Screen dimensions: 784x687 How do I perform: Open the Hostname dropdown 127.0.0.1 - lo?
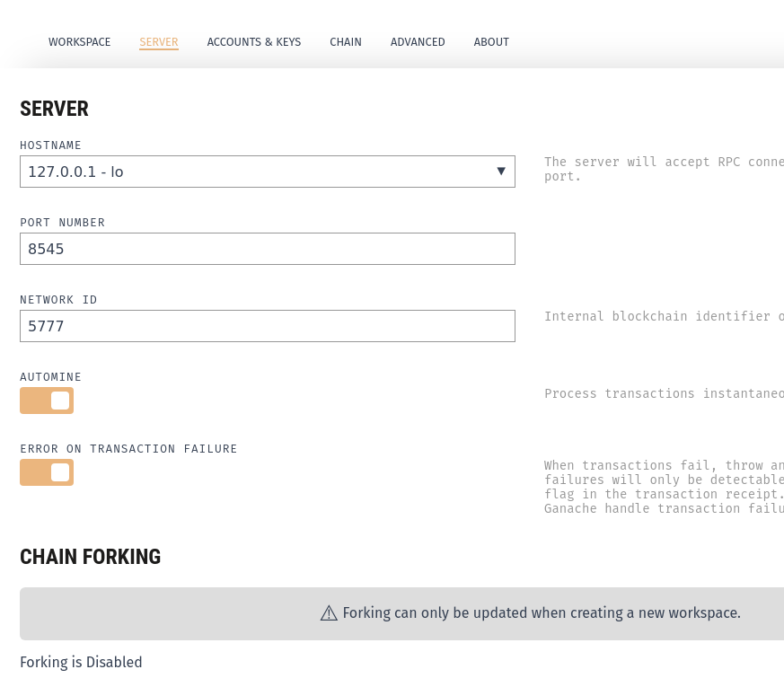268,172
